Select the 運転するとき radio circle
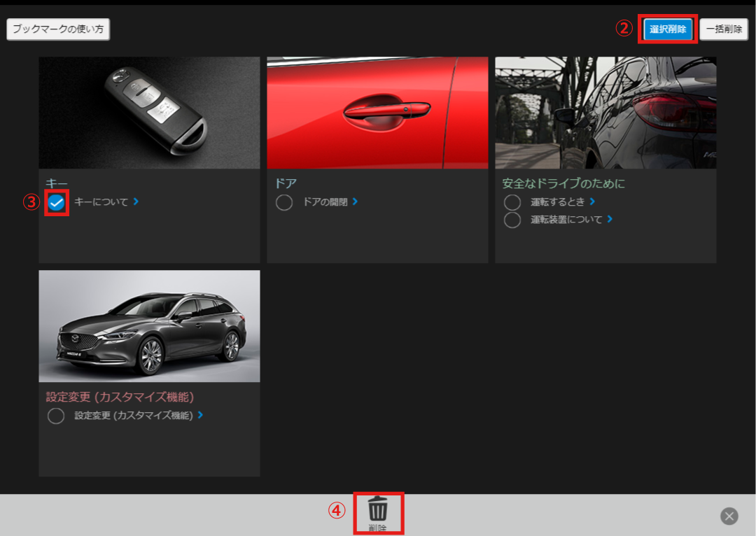This screenshot has height=536, width=756. click(x=512, y=202)
